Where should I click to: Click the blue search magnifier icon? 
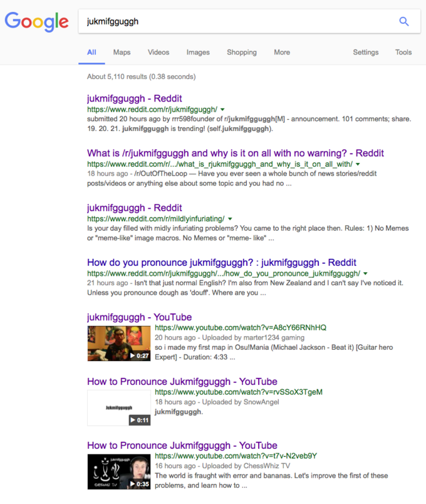coord(404,21)
